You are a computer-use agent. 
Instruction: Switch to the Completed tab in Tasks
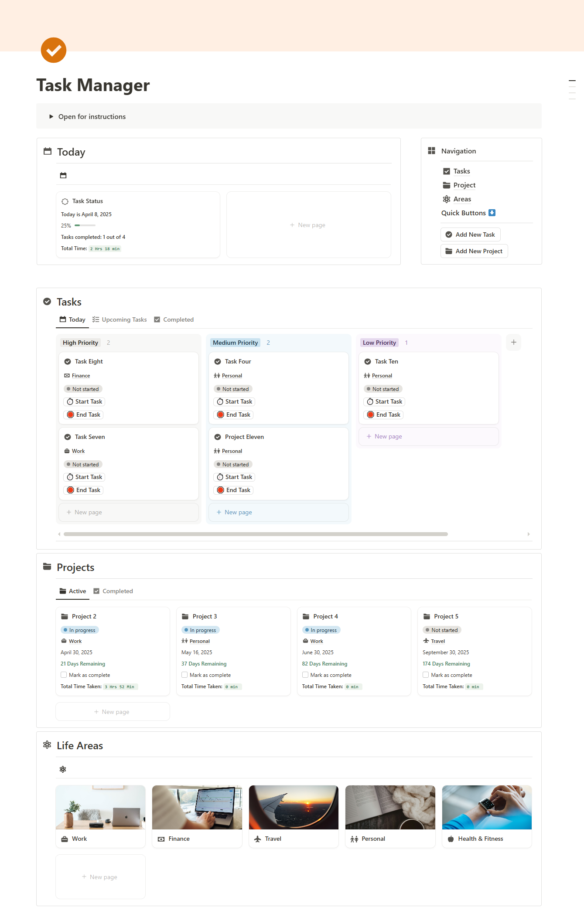(174, 319)
